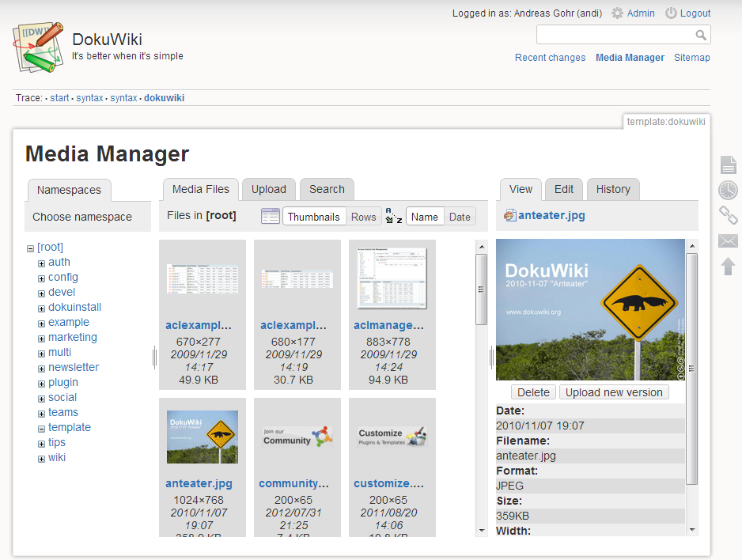The image size is (742, 560).
Task: Open Old revisions via the clock icon
Action: 728,190
